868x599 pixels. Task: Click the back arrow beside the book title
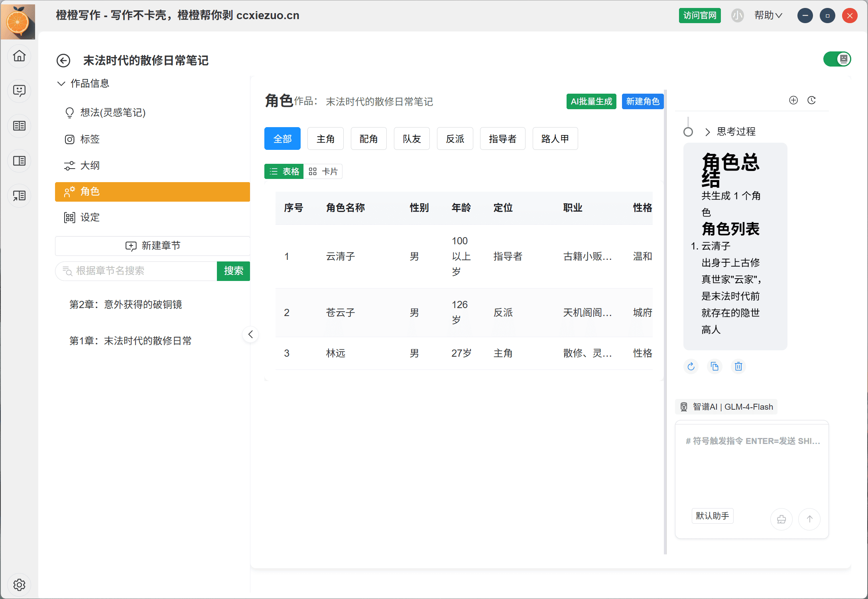tap(63, 61)
